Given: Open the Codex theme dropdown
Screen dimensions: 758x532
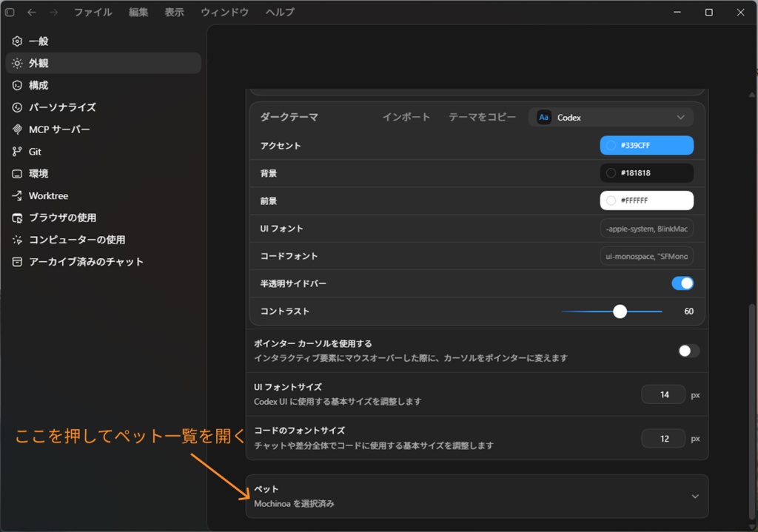Looking at the screenshot, I should click(611, 118).
